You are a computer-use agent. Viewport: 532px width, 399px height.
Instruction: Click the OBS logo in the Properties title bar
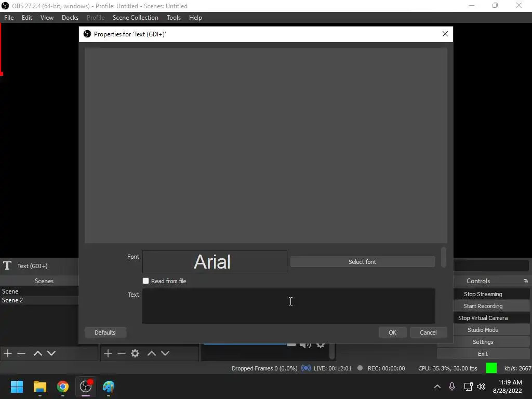[x=87, y=34]
